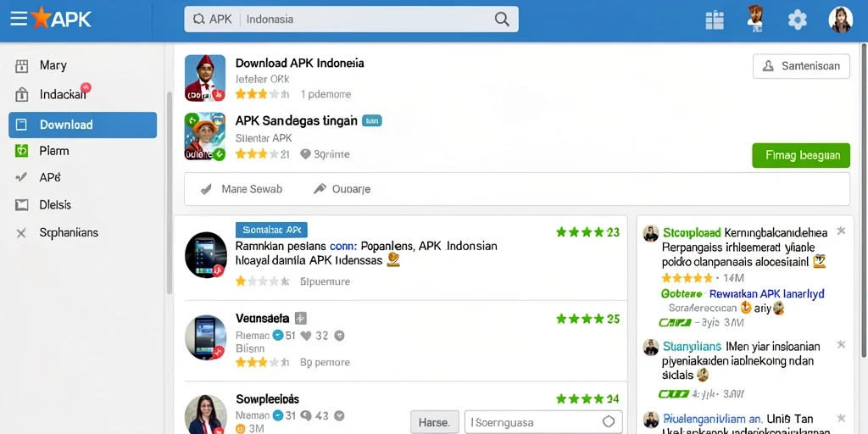Open the user profile avatar at top right
Viewport: 868px width, 434px height.
pos(840,19)
